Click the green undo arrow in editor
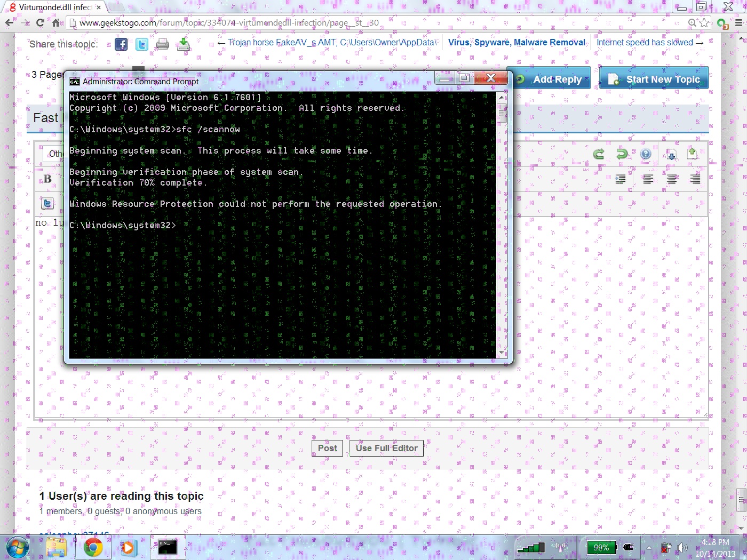Screen dimensions: 747x560 point(622,154)
